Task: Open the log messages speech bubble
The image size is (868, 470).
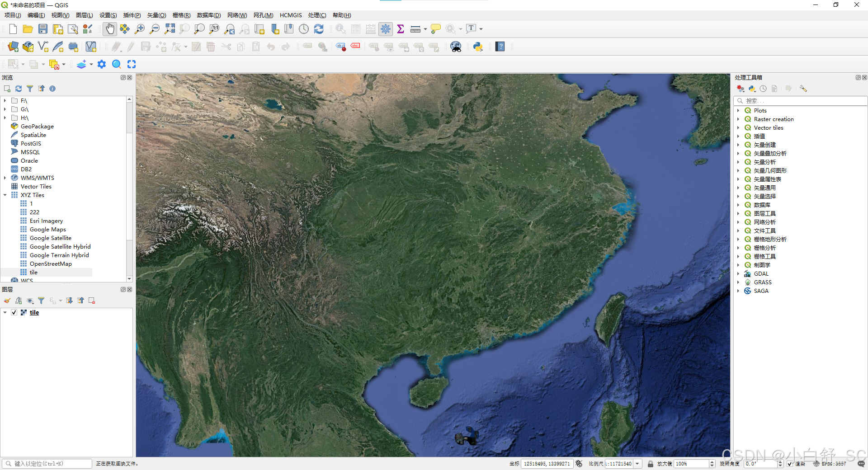Action: click(861, 464)
